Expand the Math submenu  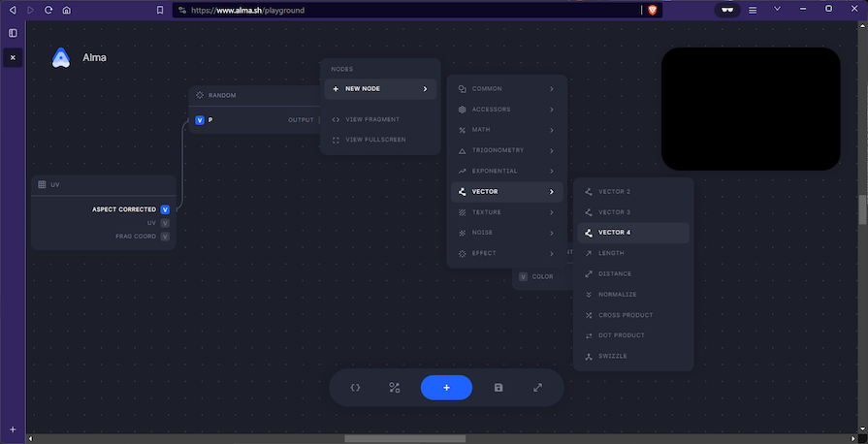[506, 130]
